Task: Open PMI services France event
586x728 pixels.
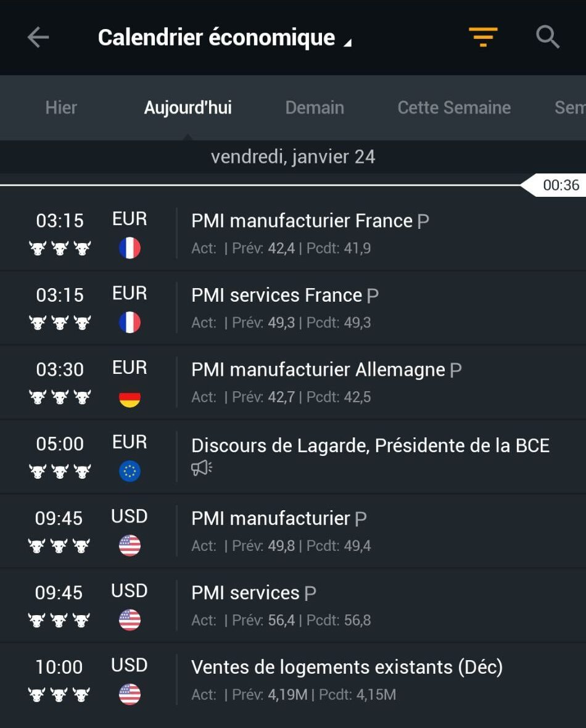Action: click(293, 308)
